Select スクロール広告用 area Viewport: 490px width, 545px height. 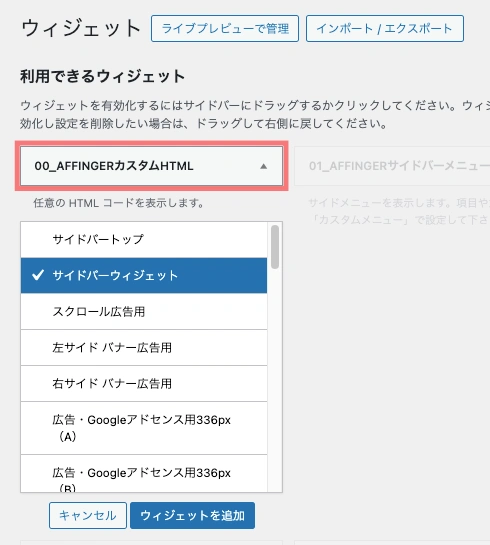144,311
